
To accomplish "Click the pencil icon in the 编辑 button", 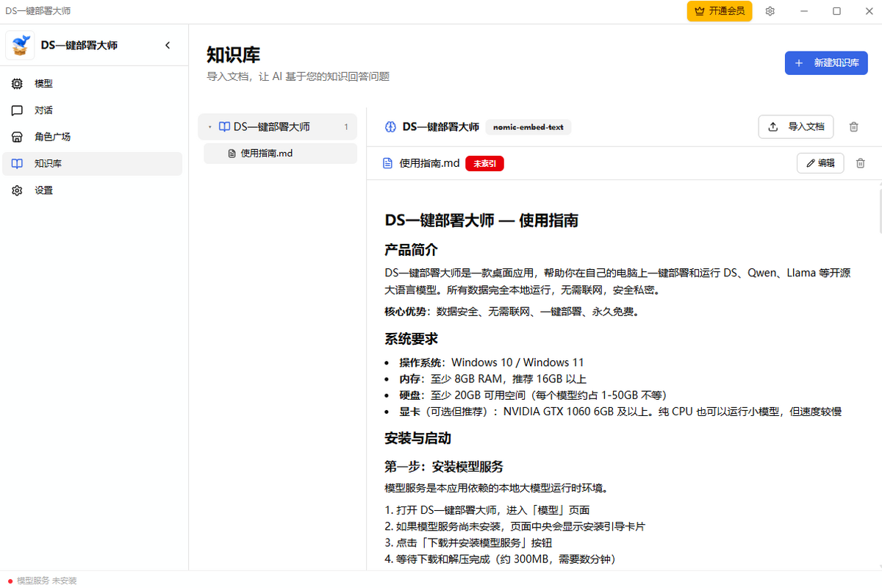I will point(811,163).
